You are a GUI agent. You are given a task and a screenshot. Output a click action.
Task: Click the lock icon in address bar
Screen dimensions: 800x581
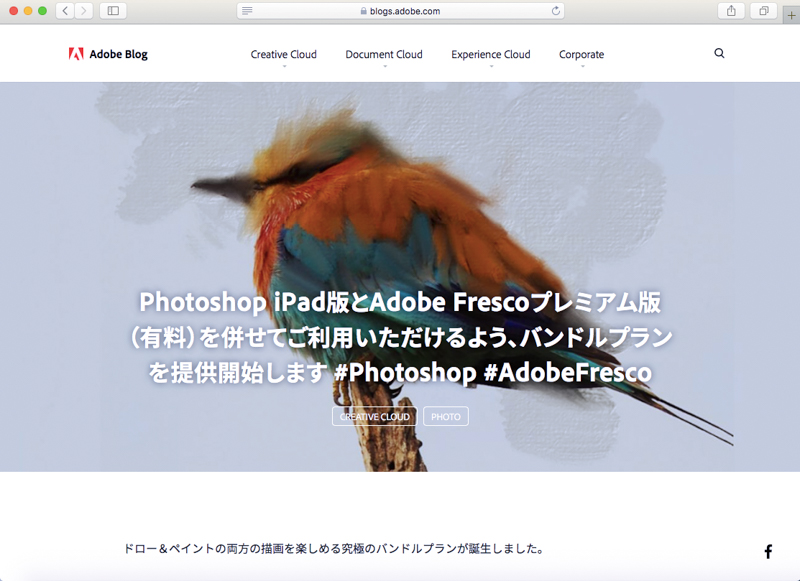tap(364, 11)
